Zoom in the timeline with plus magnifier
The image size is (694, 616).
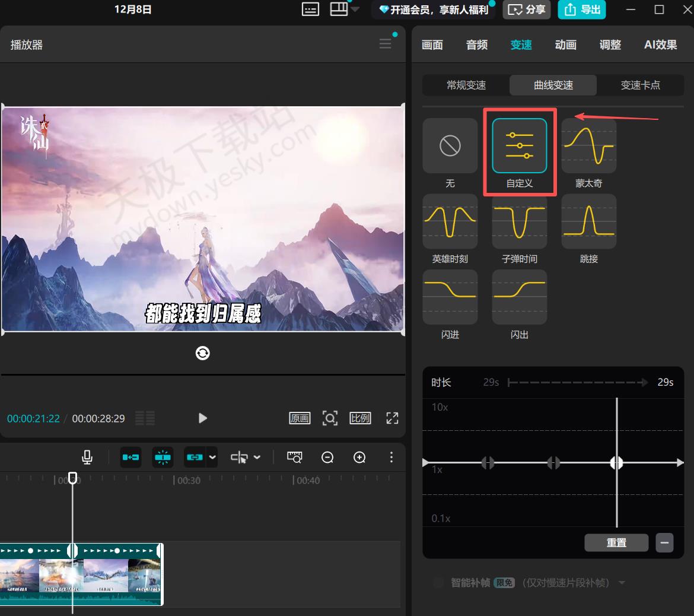pyautogui.click(x=359, y=457)
